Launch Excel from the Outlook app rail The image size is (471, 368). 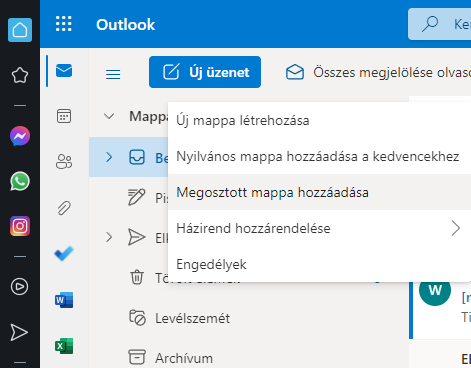point(64,346)
